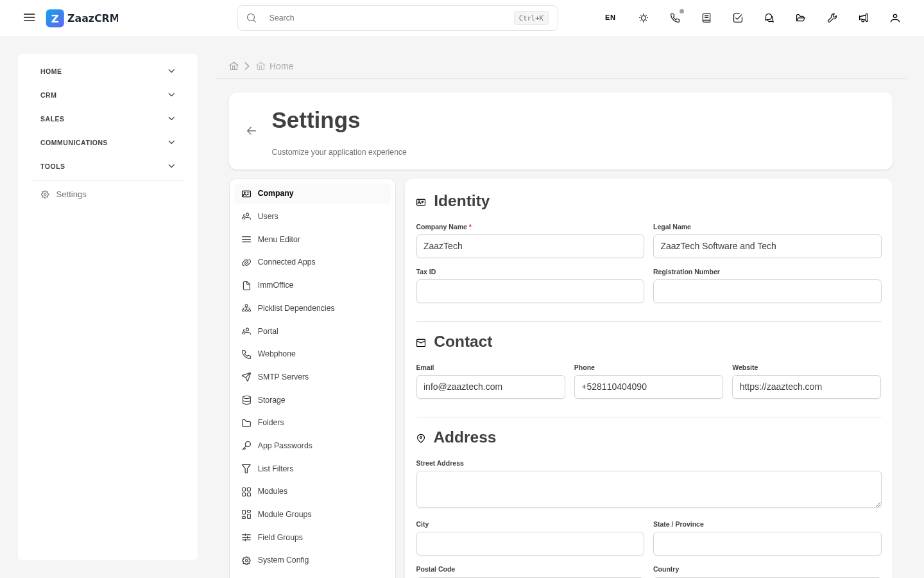
Task: Open the phone dialer icon in top bar
Action: pos(675,18)
